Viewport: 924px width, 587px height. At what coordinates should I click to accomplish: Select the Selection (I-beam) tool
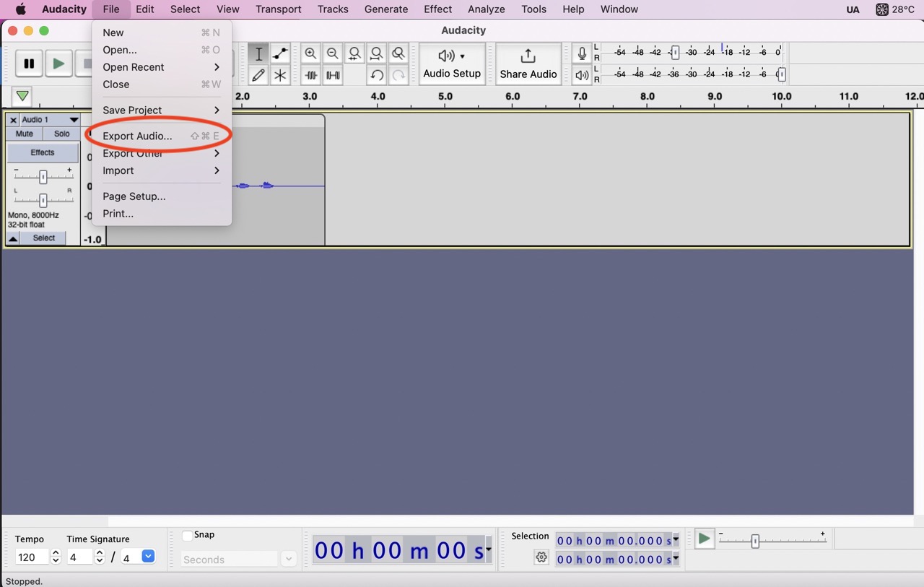click(258, 54)
